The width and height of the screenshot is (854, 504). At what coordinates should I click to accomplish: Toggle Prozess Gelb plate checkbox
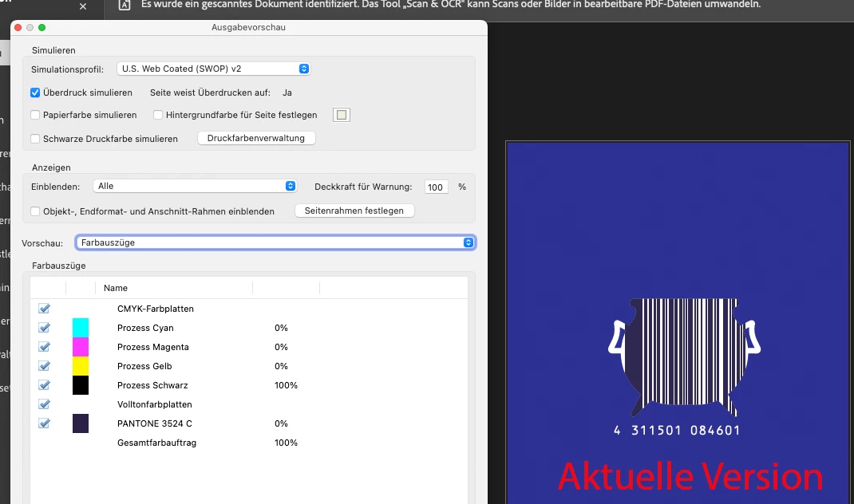point(44,366)
